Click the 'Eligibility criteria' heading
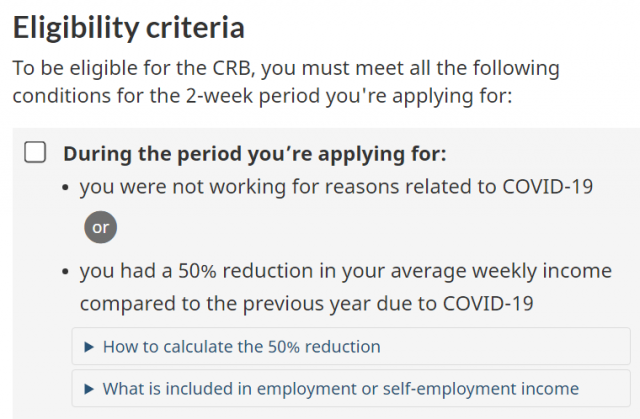 tap(129, 28)
